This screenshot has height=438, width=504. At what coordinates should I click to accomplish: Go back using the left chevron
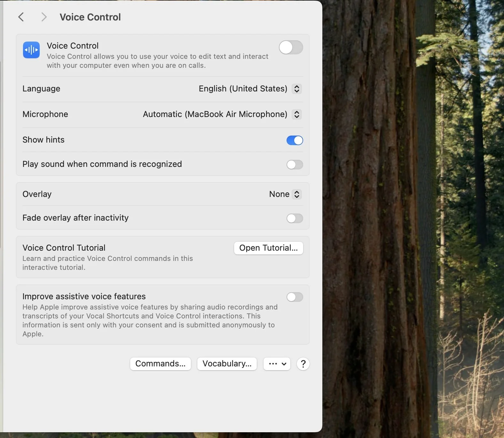(x=21, y=17)
